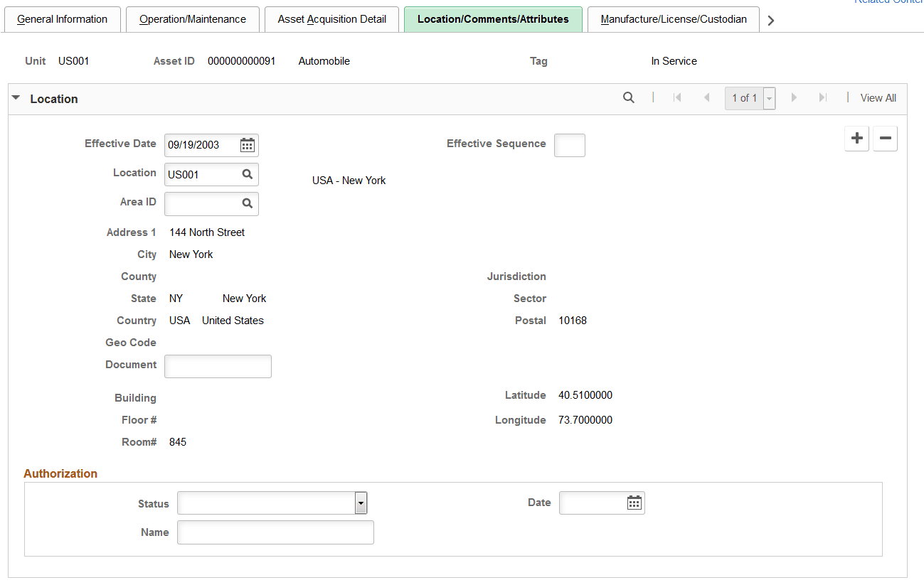Open the Authorization Date calendar
Screen dimensions: 924x585
tap(634, 503)
